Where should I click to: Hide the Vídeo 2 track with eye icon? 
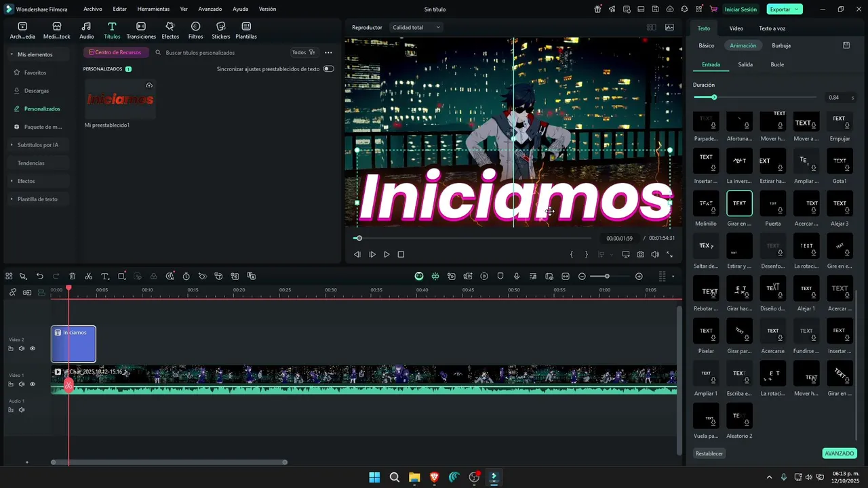pos(33,349)
